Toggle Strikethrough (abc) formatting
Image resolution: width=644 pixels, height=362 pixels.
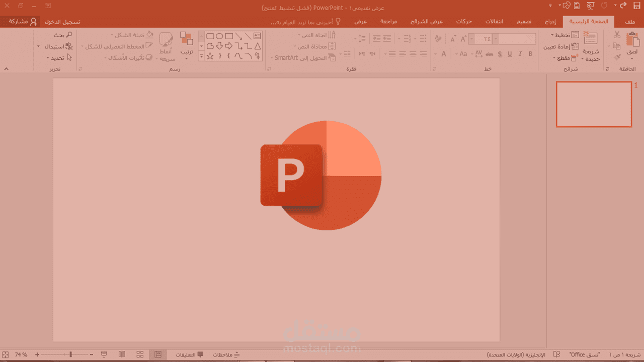point(489,54)
